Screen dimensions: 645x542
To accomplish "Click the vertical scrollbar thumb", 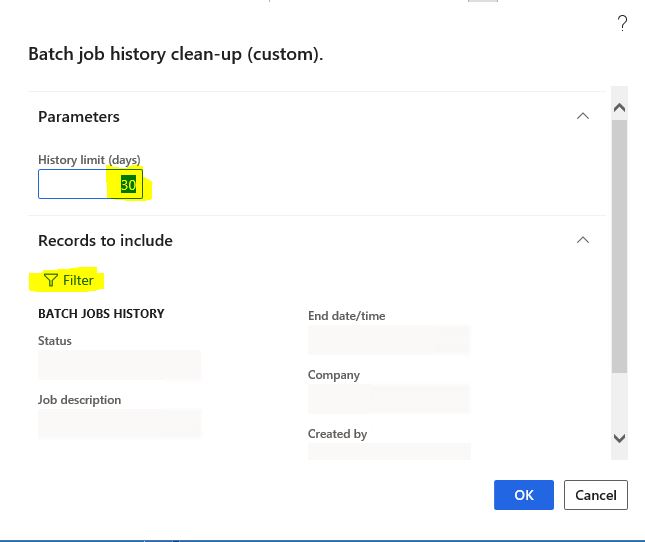I will [619, 247].
